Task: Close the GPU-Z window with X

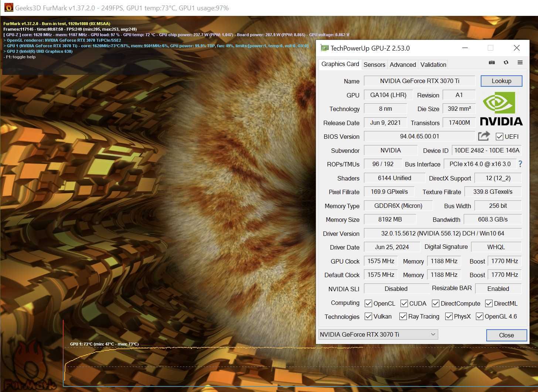Action: tap(517, 48)
